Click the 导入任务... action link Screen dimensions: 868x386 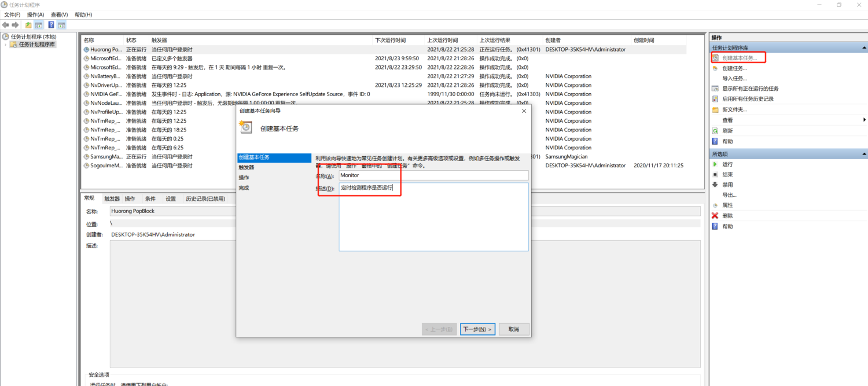734,78
